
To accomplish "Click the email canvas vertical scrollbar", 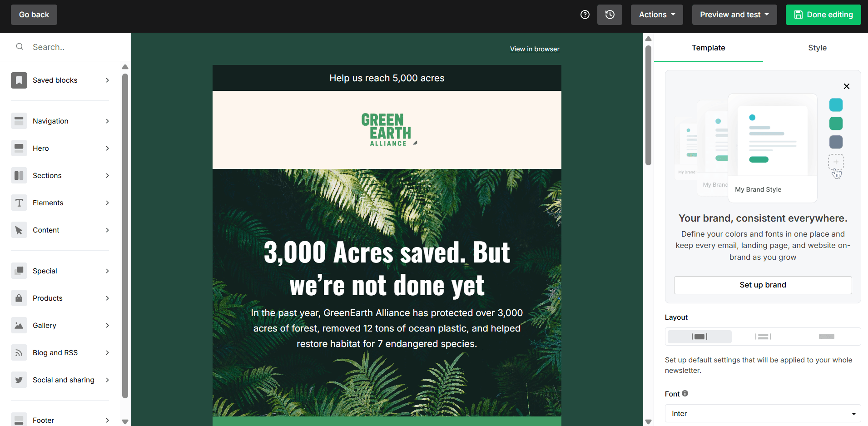I will tap(649, 105).
